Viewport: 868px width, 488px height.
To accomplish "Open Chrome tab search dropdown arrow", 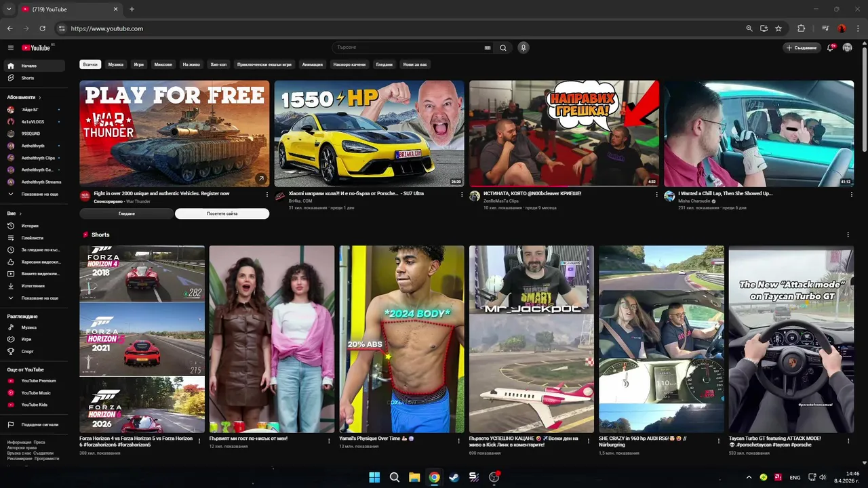I will (9, 9).
